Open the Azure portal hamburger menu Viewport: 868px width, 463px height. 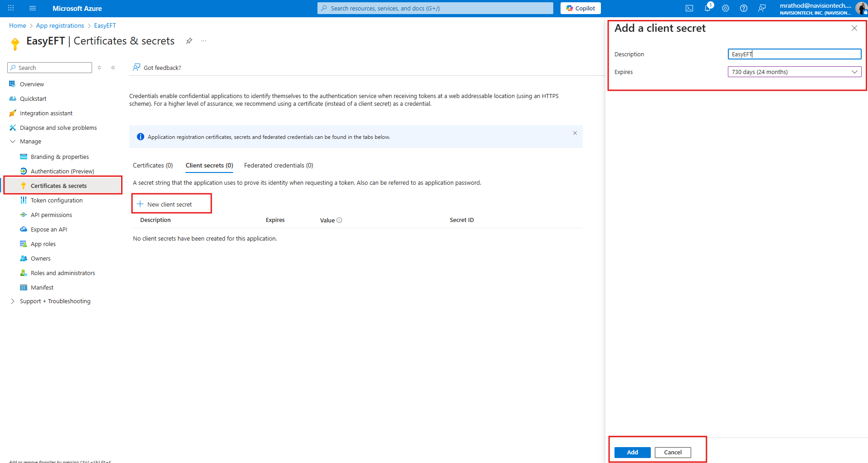pyautogui.click(x=32, y=8)
